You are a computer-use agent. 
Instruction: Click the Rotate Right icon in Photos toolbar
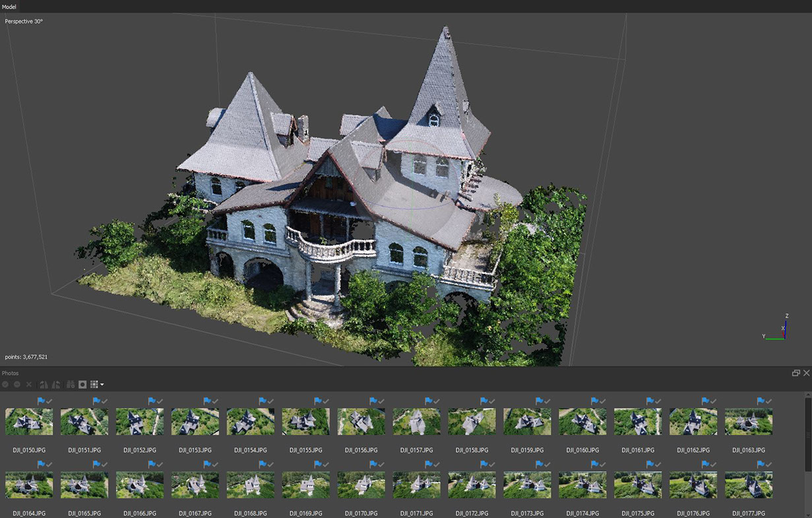point(56,384)
